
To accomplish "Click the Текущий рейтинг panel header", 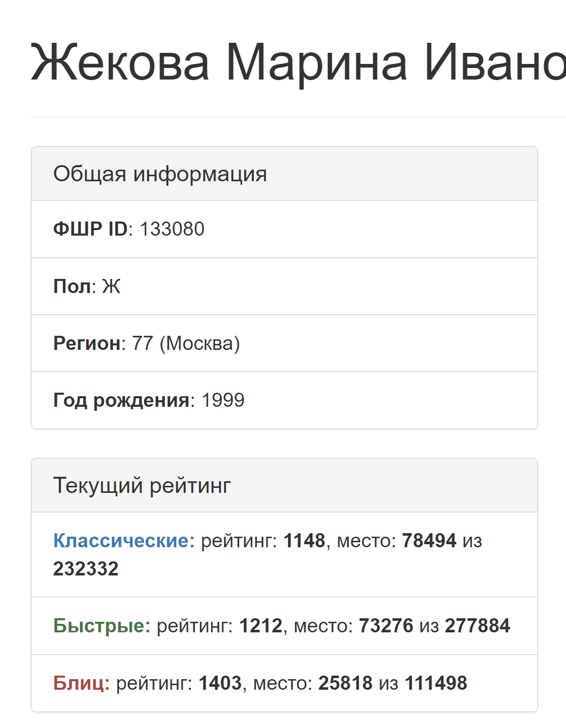I will pyautogui.click(x=142, y=486).
